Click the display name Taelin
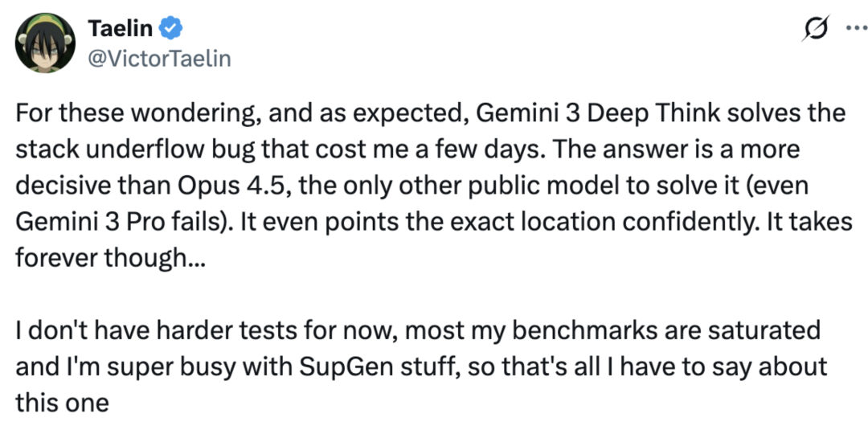 (121, 30)
